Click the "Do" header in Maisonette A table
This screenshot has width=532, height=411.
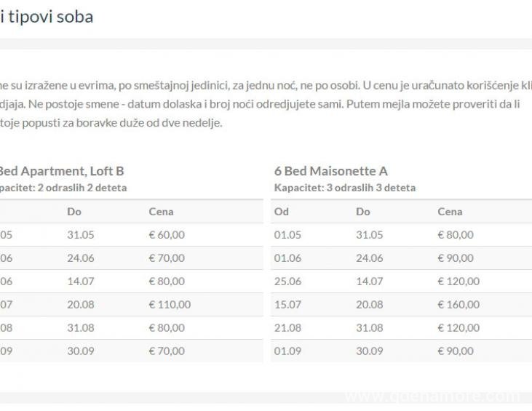coord(362,212)
